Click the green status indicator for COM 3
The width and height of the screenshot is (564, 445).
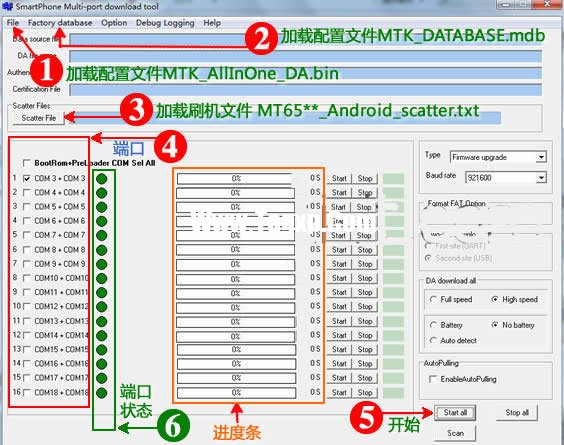coord(102,178)
